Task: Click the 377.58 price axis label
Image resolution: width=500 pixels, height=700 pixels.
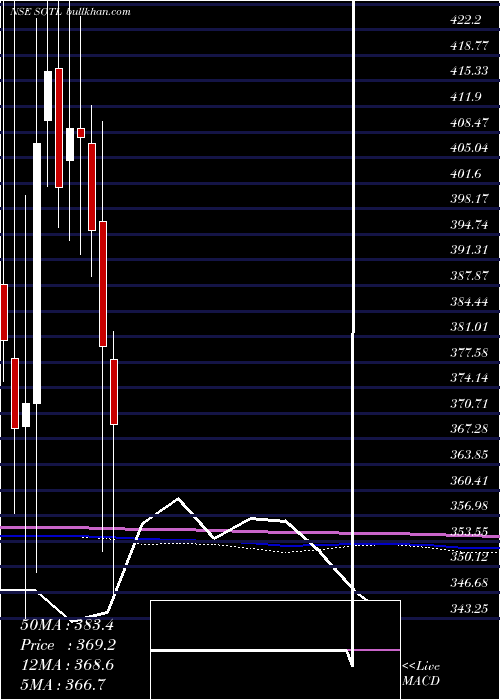Action: click(471, 352)
